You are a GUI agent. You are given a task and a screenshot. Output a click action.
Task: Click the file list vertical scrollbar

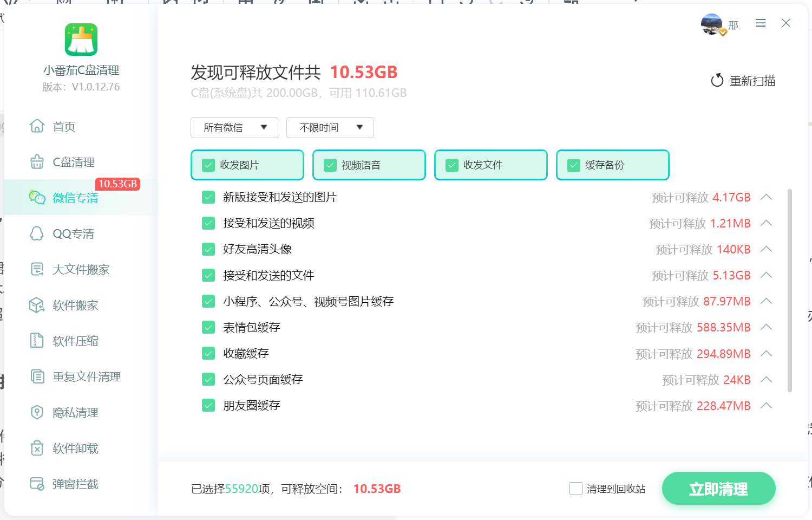790,290
